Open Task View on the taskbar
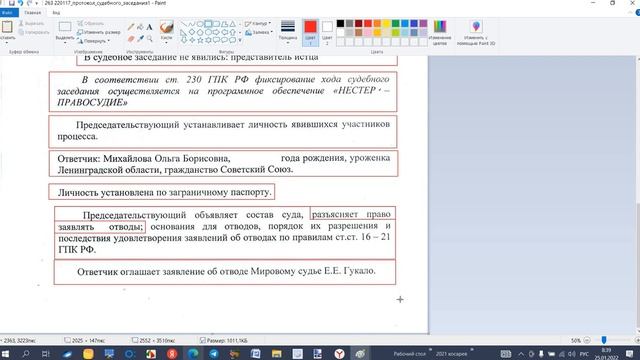 coord(46,353)
